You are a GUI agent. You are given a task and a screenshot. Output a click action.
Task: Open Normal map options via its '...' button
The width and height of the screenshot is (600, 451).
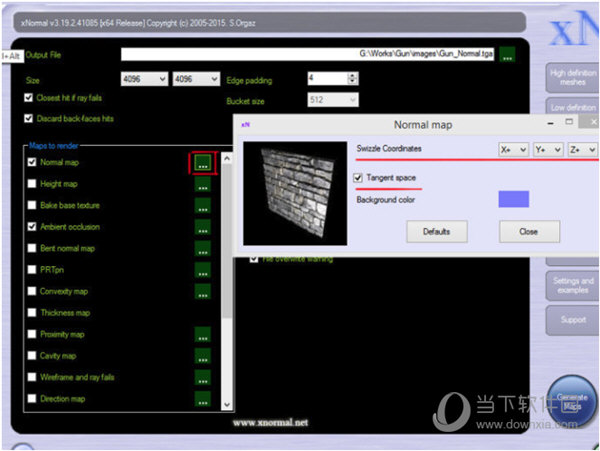coord(203,163)
